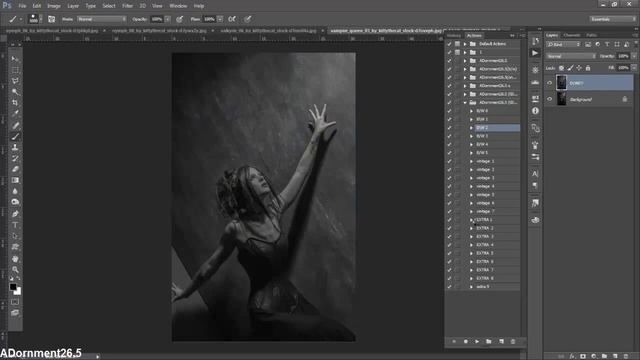Toggle checkmark for B/W 2 action
The width and height of the screenshot is (640, 360).
coord(449,128)
